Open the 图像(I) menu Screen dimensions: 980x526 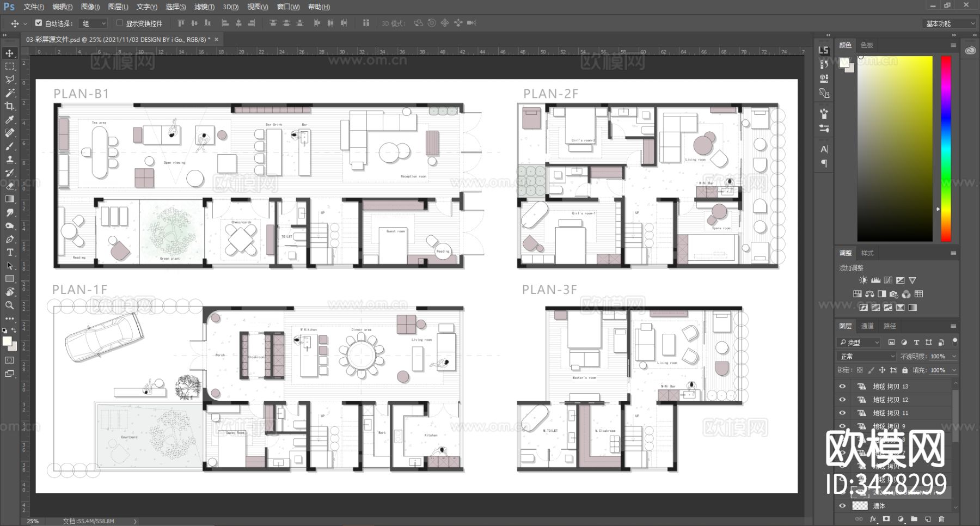[x=90, y=7]
